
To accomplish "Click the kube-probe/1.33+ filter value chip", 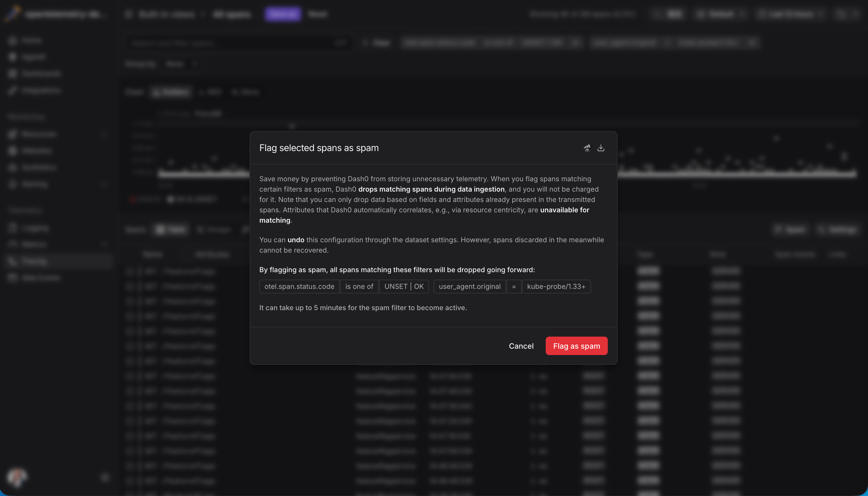I will [x=556, y=287].
